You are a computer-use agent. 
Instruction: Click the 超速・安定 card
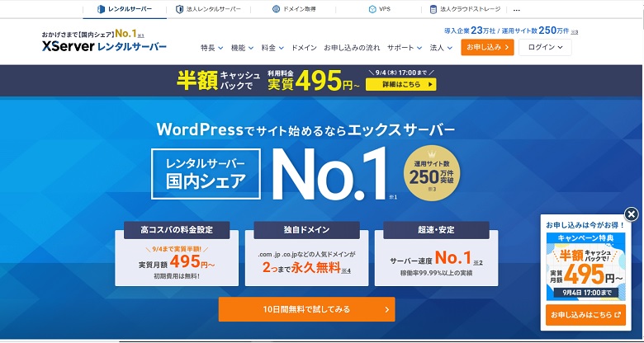[436, 254]
